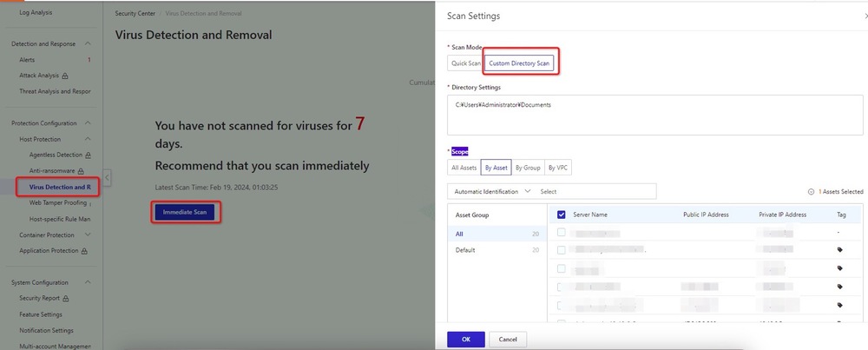Open the Agentless Detection page

click(x=56, y=155)
